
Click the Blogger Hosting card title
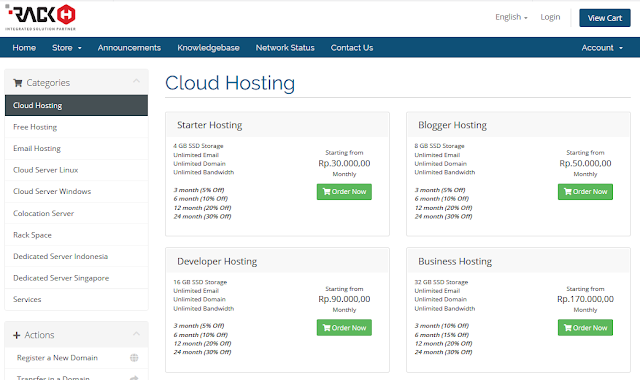click(452, 125)
